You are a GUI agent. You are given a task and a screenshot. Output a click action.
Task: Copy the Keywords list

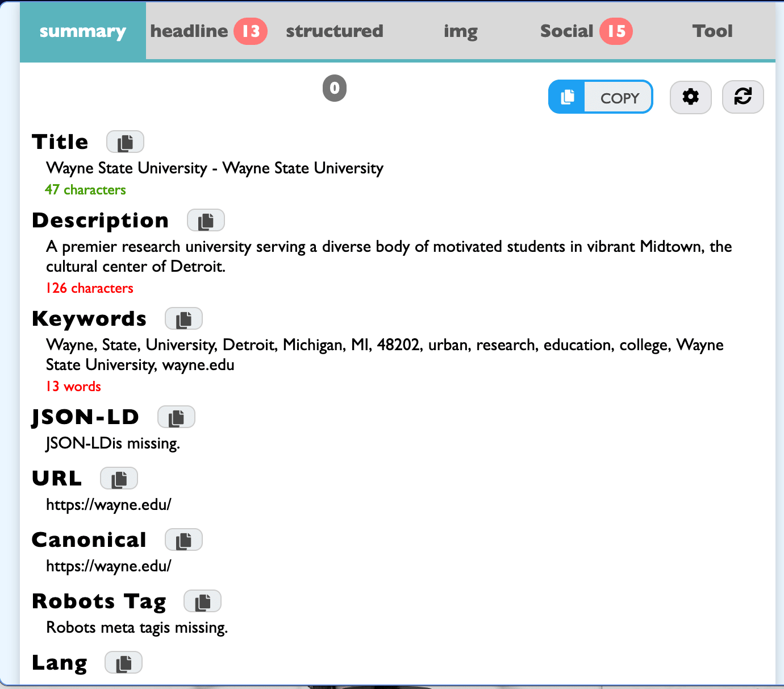[184, 318]
